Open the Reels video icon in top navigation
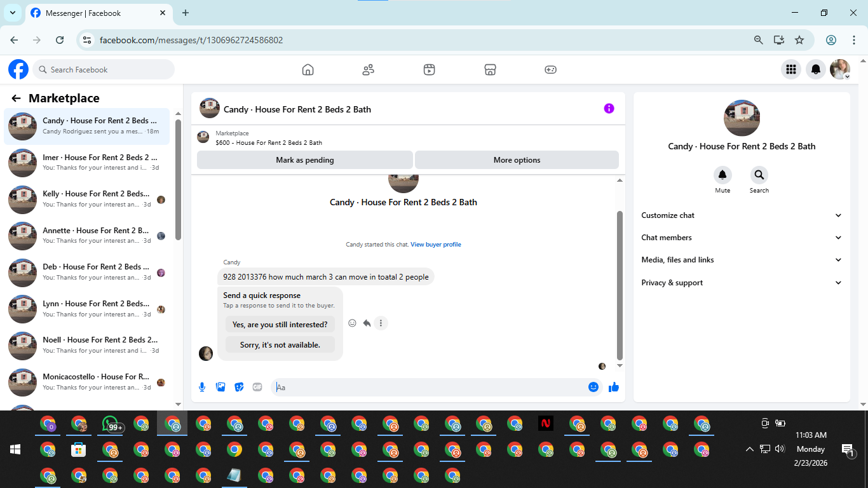This screenshot has width=868, height=488. pyautogui.click(x=430, y=70)
